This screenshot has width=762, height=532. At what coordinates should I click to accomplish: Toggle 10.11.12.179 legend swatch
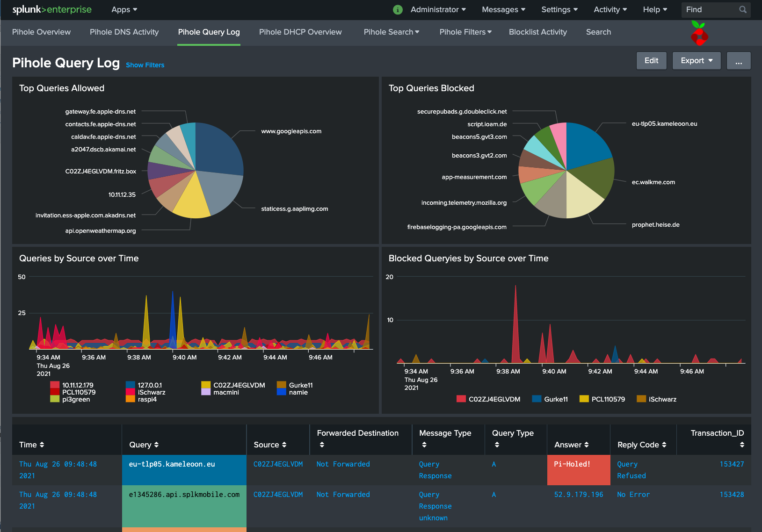[x=55, y=385]
